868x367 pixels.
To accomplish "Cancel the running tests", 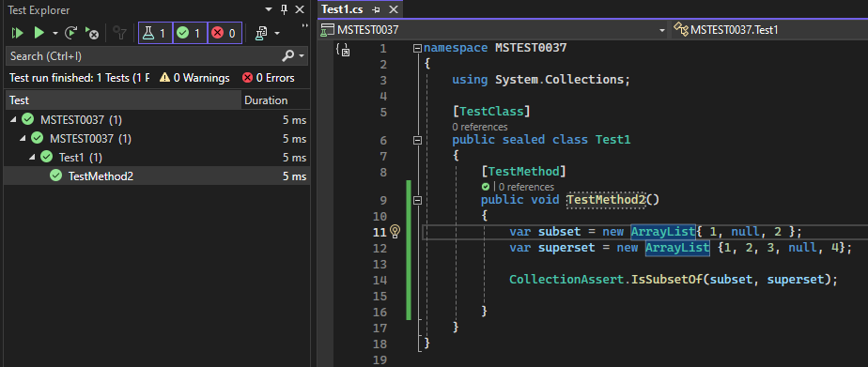I will pos(92,33).
